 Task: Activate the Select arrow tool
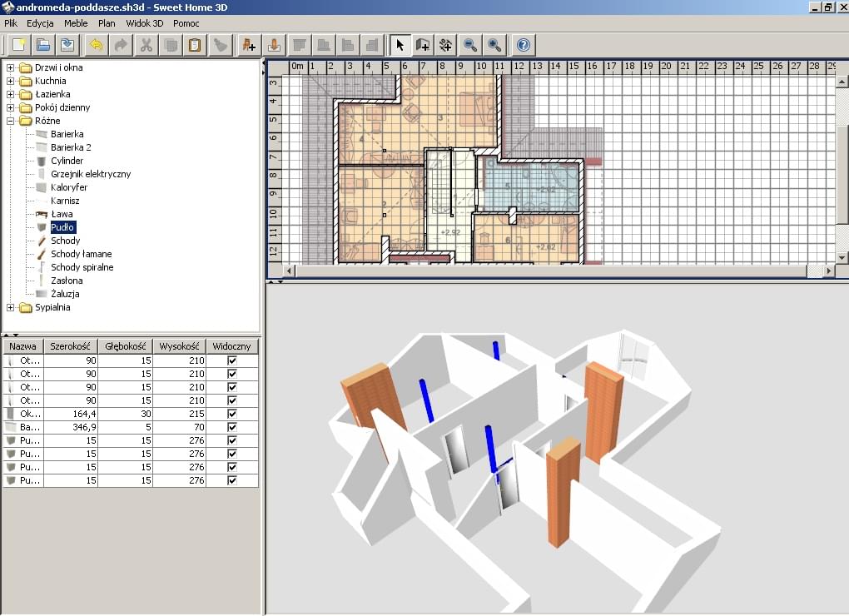coord(400,45)
